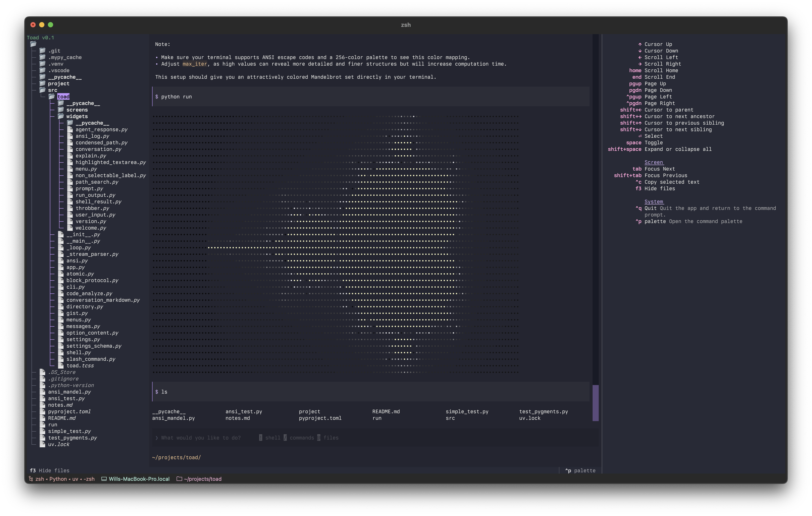The width and height of the screenshot is (812, 516).
Task: Click the file icon beside cli.py
Action: (61, 287)
